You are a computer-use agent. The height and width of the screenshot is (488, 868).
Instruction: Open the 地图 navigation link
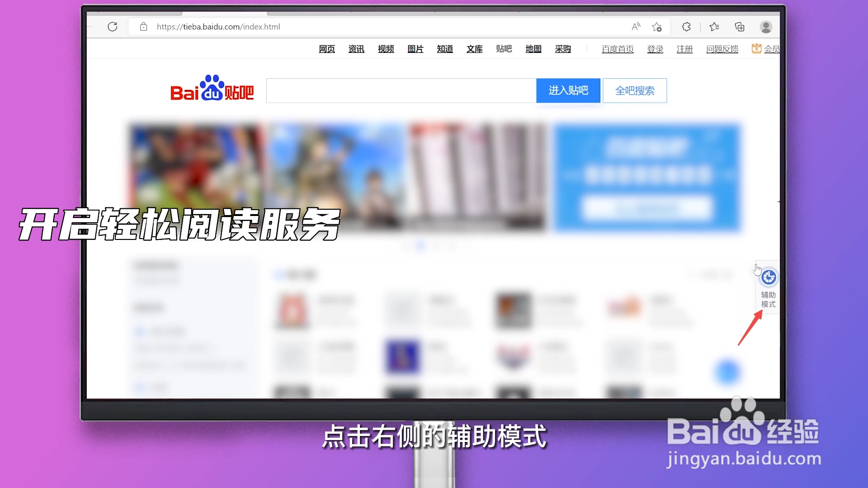pyautogui.click(x=533, y=49)
